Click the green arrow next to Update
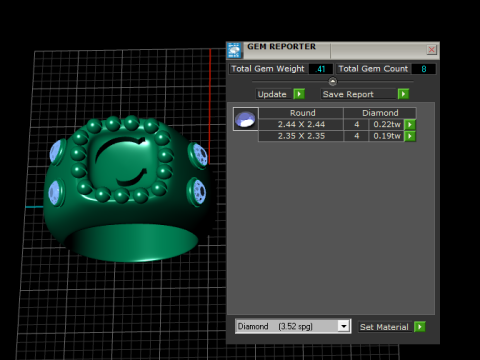The height and width of the screenshot is (360, 480). [x=299, y=94]
